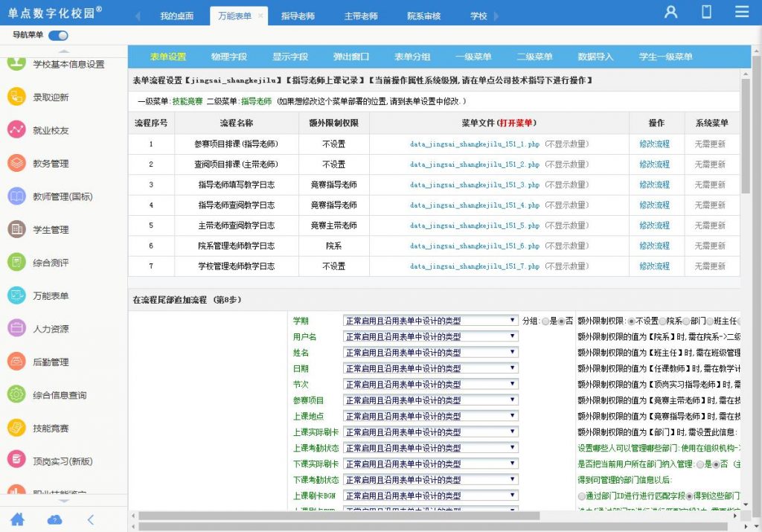Switch to 我的桌面 tab

point(177,16)
